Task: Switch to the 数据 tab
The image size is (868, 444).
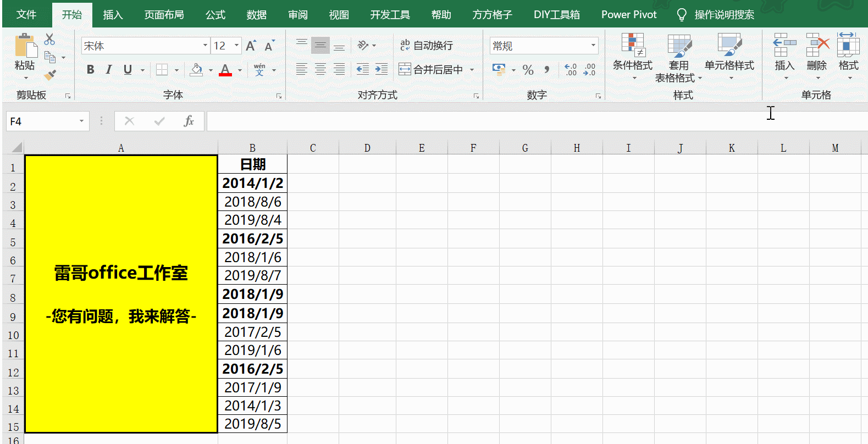Action: [x=257, y=15]
